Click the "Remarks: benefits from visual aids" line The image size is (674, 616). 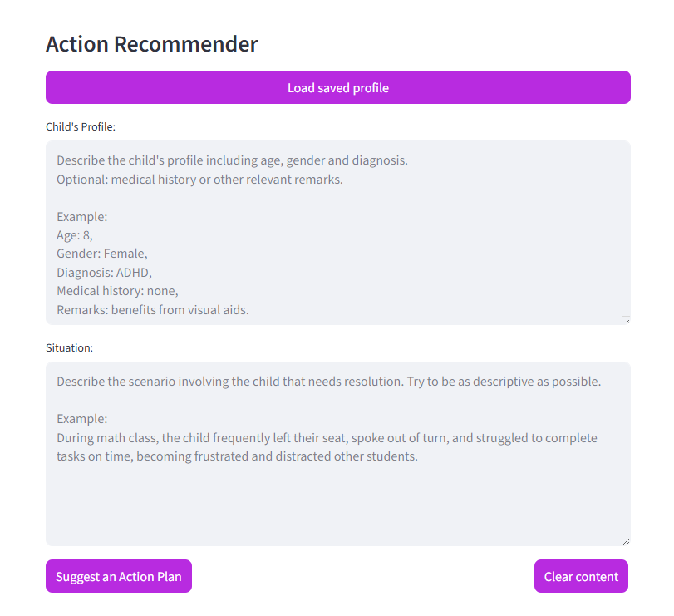[x=153, y=310]
